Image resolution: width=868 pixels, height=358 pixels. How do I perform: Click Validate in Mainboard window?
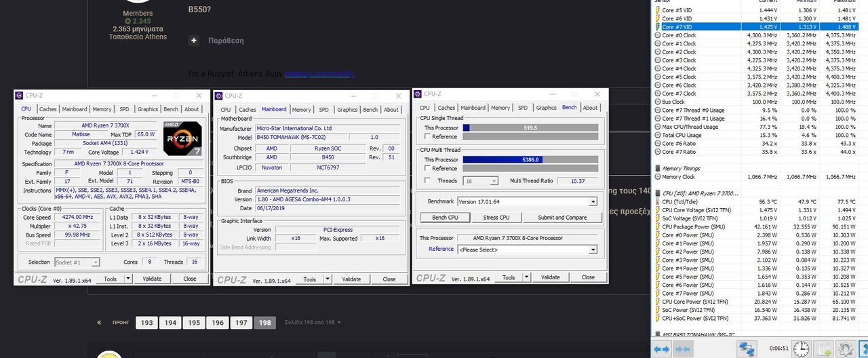[x=351, y=279]
